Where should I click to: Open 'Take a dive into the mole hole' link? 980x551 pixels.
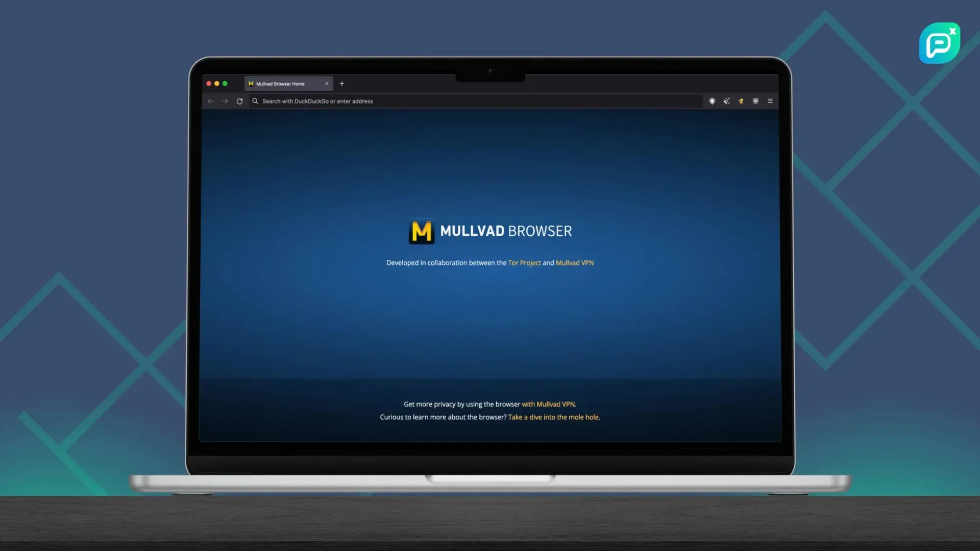pyautogui.click(x=554, y=417)
